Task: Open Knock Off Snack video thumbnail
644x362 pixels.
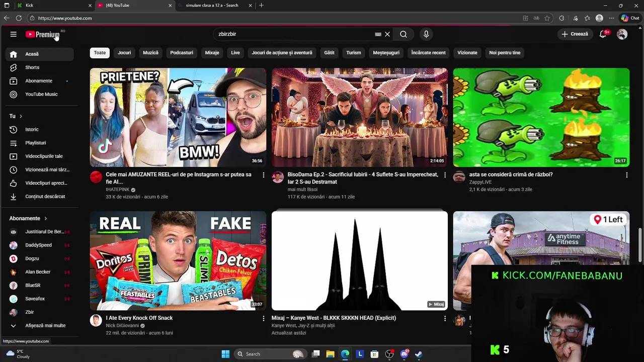Action: [x=178, y=260]
